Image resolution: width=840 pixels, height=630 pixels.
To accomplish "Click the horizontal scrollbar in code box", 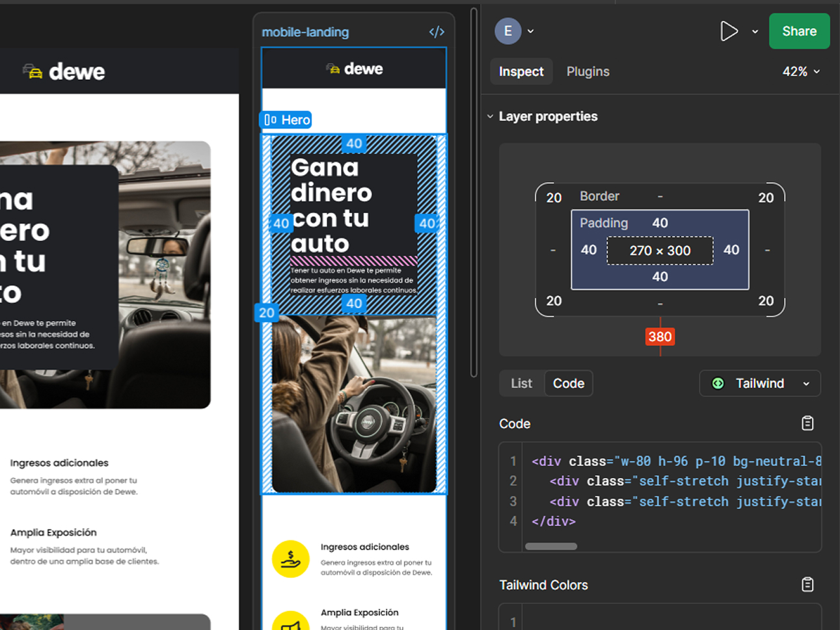I will [550, 546].
